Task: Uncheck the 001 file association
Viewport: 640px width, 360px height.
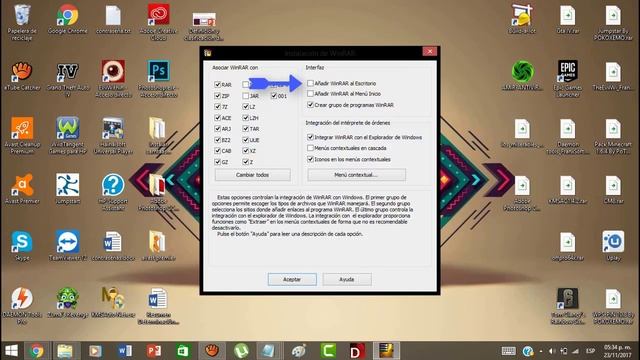Action: point(274,96)
